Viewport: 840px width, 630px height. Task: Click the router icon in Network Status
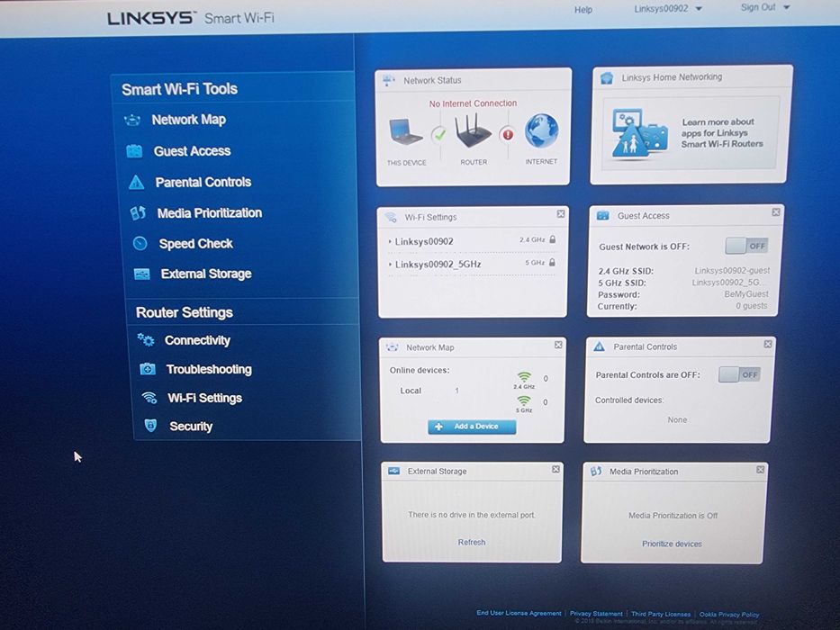click(473, 130)
